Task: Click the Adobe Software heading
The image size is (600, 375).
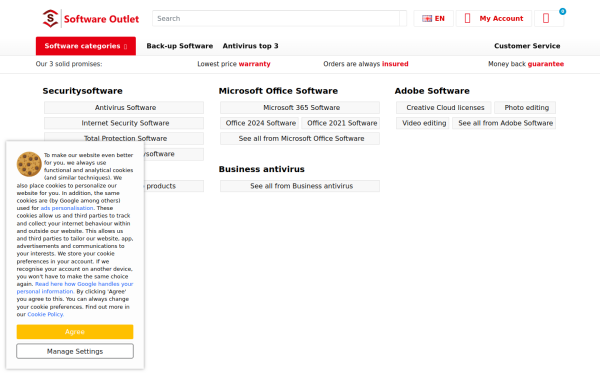Action: click(432, 91)
